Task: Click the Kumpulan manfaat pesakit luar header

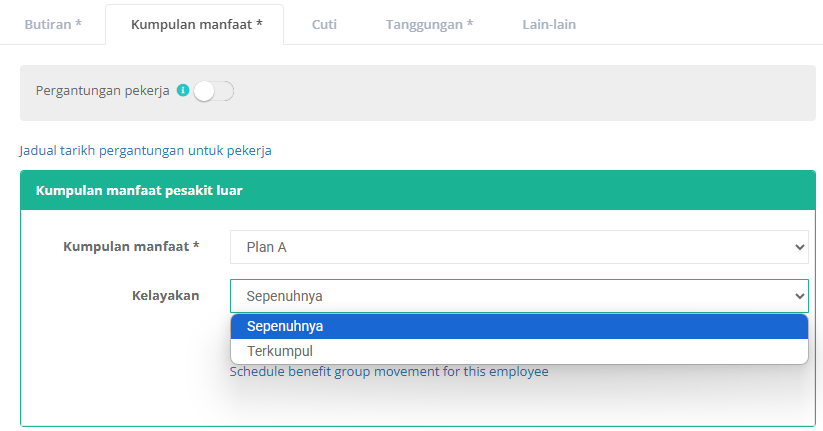Action: 139,190
